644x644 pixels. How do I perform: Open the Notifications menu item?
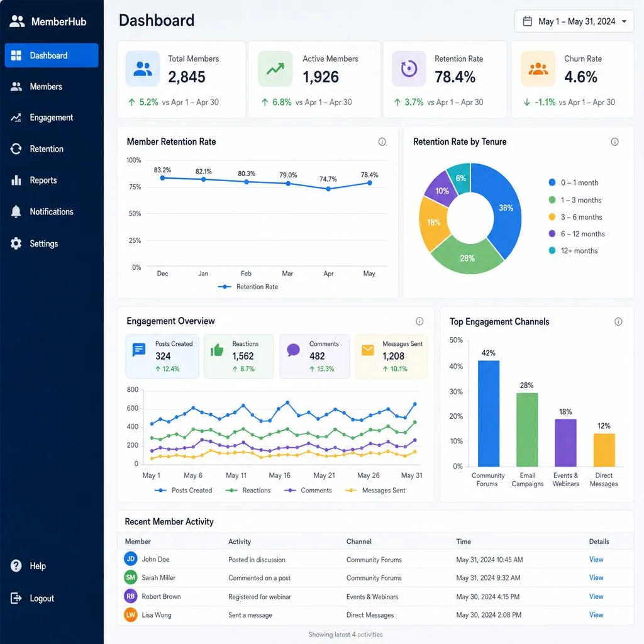[x=52, y=211]
